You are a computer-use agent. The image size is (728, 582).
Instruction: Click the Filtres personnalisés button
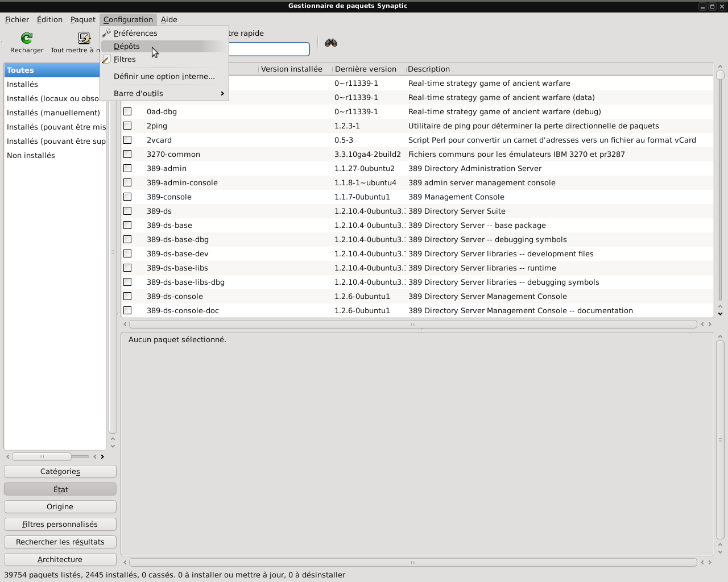(x=60, y=524)
